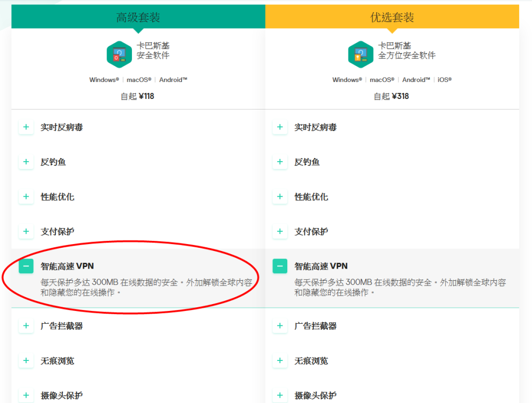Expand 性能优化 in the 高级套装 column
The width and height of the screenshot is (532, 403).
tap(26, 197)
